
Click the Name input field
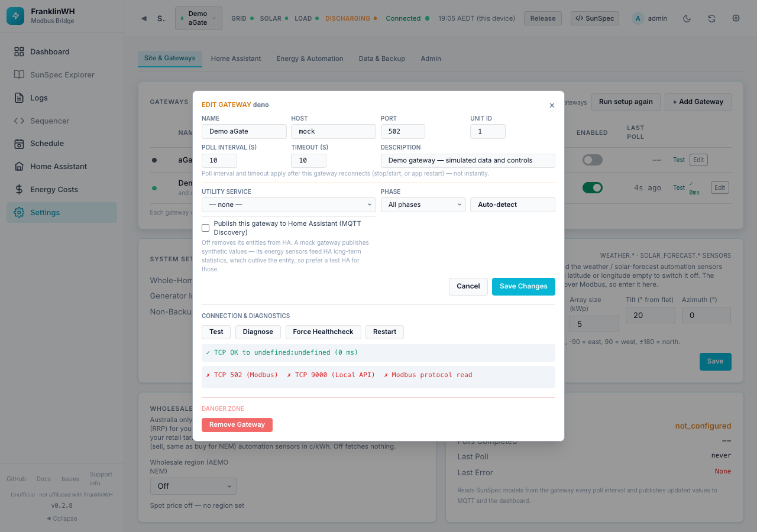pyautogui.click(x=244, y=131)
